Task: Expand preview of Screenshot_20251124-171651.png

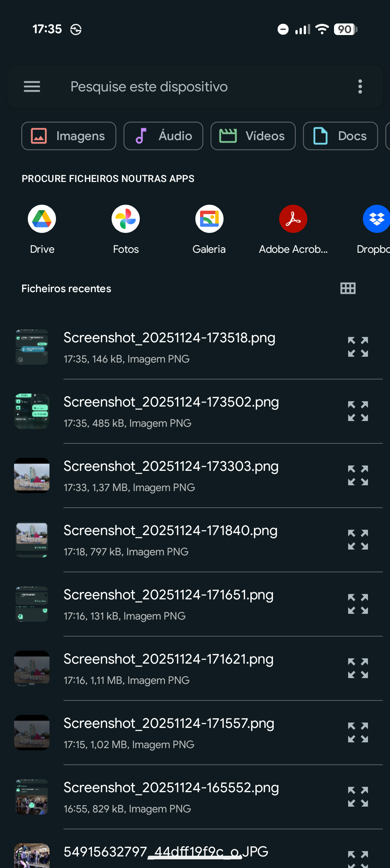Action: pos(358,604)
